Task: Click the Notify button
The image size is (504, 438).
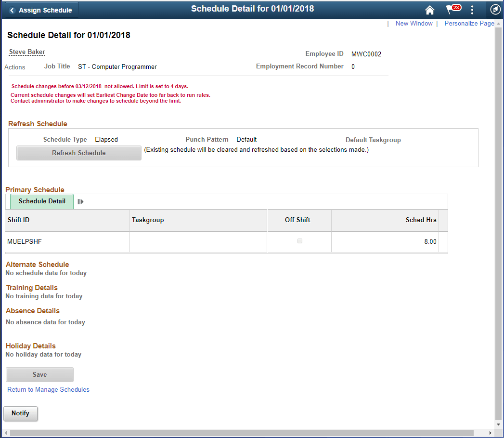Action: pos(20,413)
